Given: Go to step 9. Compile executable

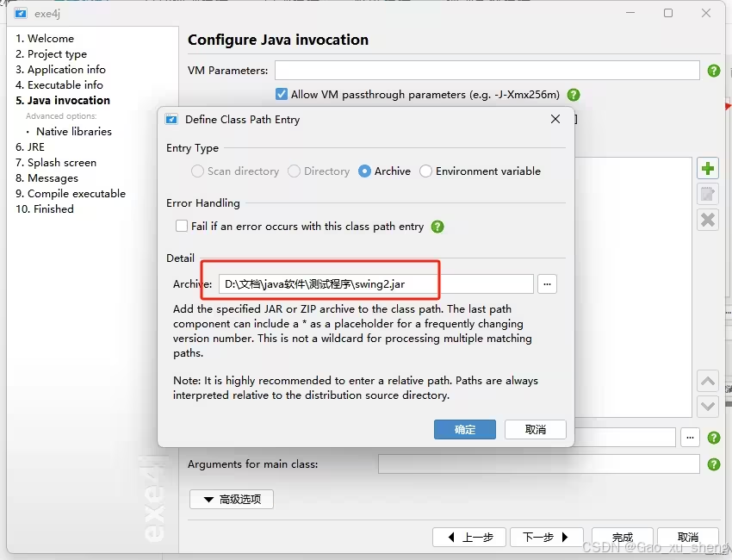Looking at the screenshot, I should click(x=71, y=193).
